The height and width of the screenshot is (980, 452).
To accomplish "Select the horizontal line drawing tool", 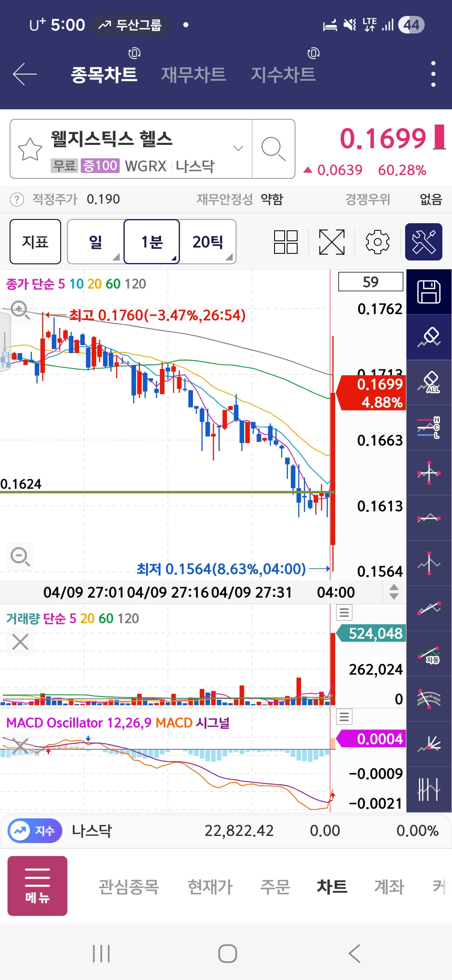I will pyautogui.click(x=429, y=518).
